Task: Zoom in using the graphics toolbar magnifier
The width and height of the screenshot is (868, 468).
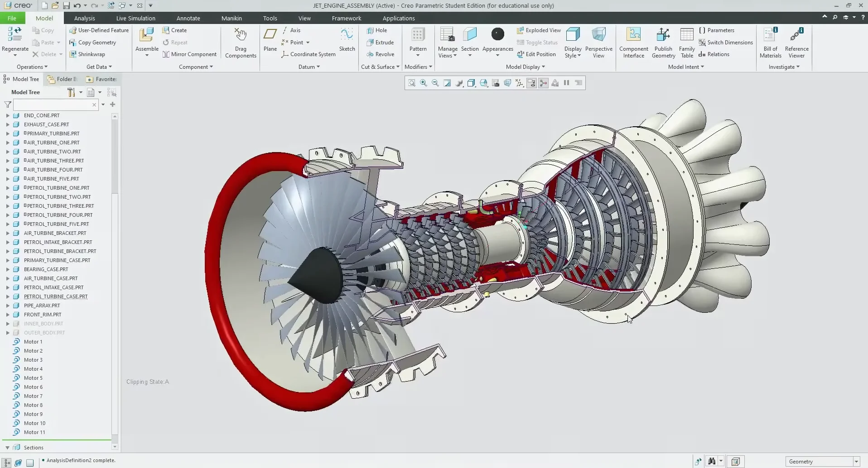Action: [x=424, y=83]
